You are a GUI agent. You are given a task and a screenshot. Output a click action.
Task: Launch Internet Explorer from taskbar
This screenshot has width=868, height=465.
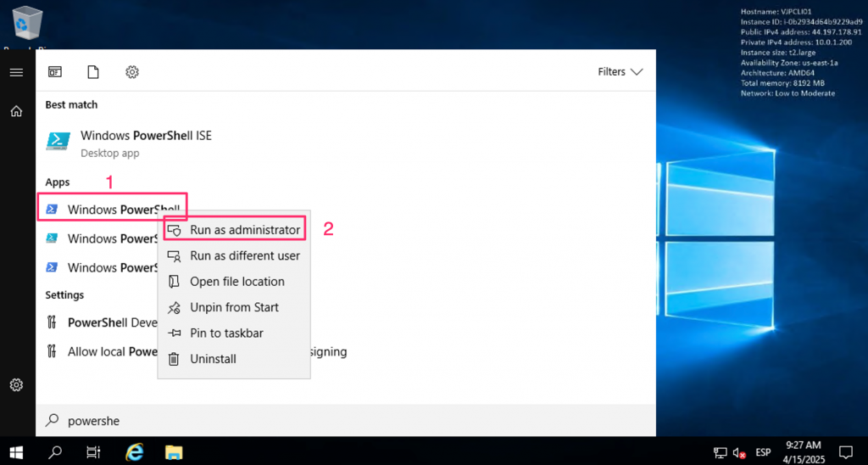pos(134,451)
